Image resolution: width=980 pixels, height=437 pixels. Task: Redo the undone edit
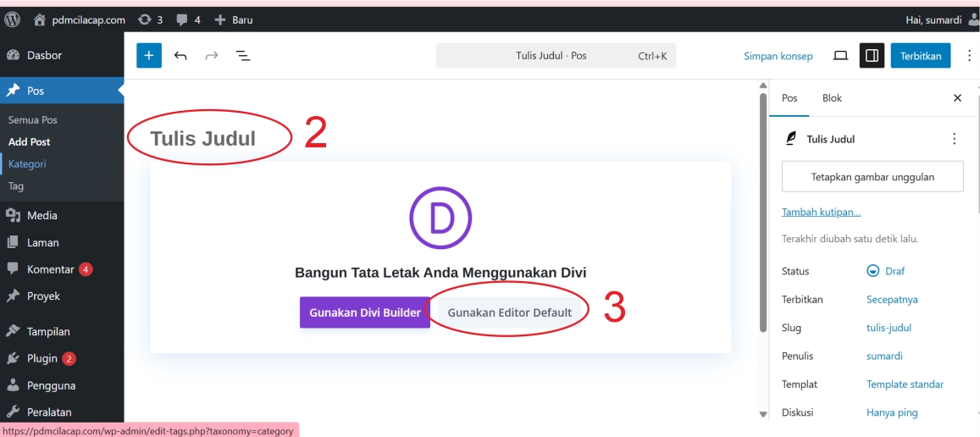(212, 56)
